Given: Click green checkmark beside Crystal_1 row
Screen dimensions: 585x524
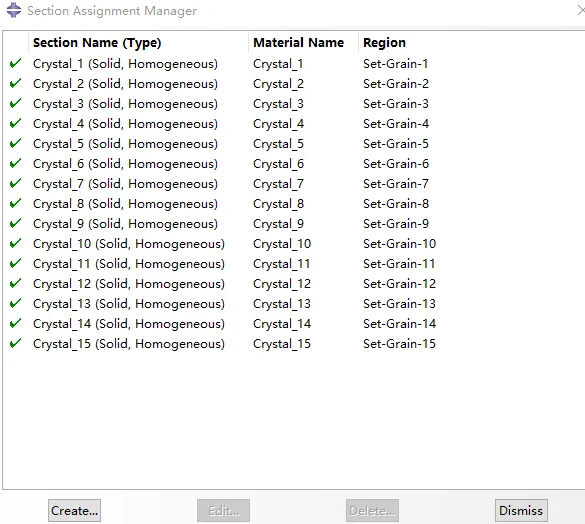Looking at the screenshot, I should tap(15, 63).
